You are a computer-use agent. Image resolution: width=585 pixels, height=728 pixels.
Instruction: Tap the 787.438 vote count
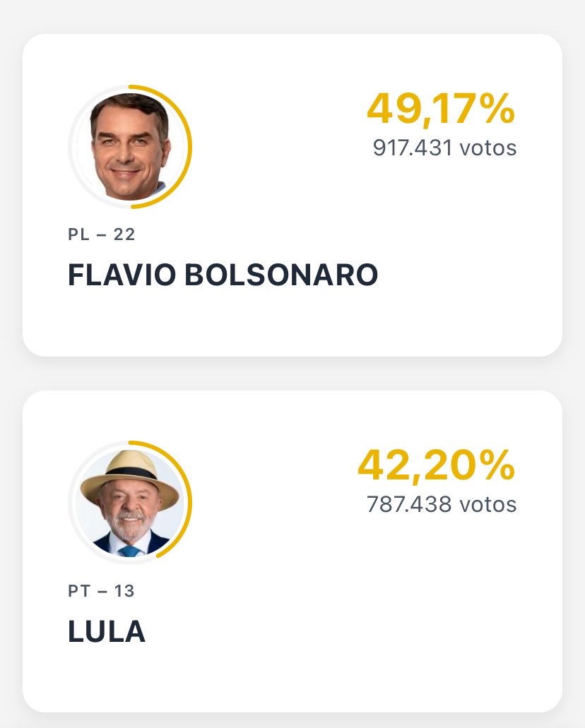coord(409,504)
